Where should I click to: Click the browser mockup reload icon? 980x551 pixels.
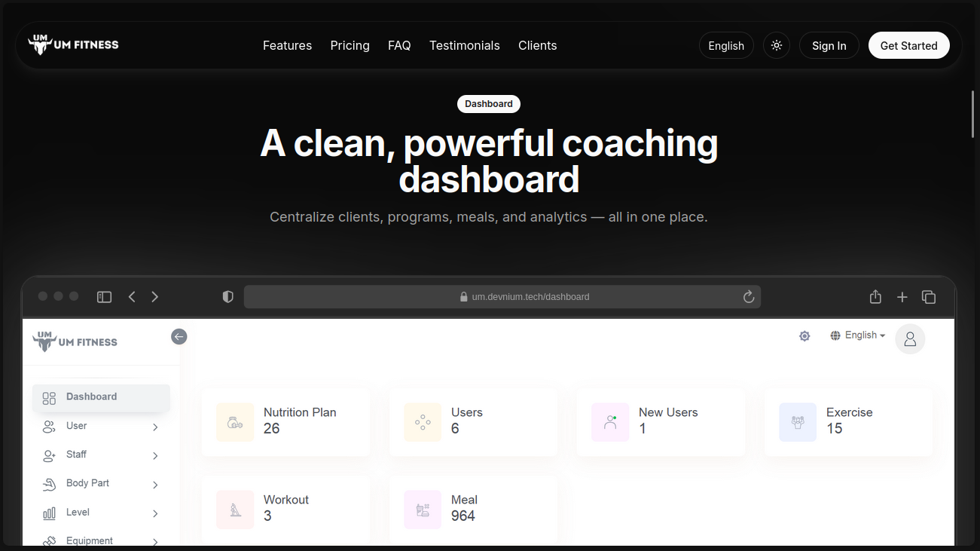pyautogui.click(x=748, y=297)
